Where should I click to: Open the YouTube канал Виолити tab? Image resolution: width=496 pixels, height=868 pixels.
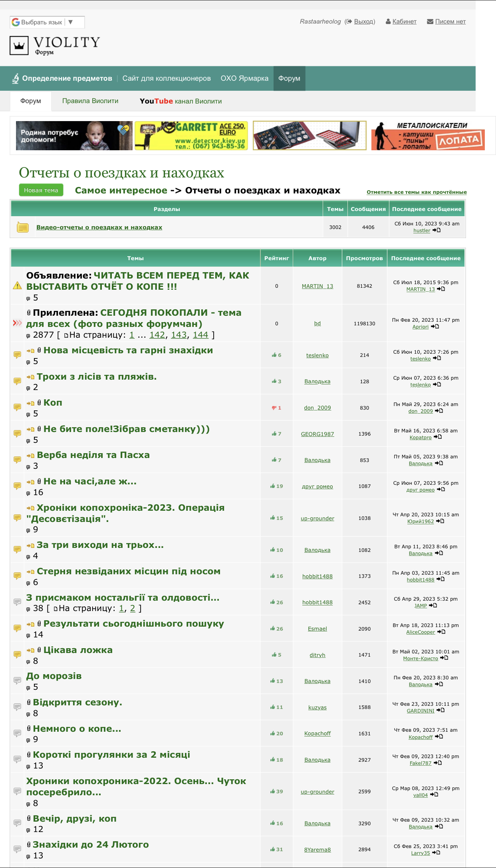(181, 101)
